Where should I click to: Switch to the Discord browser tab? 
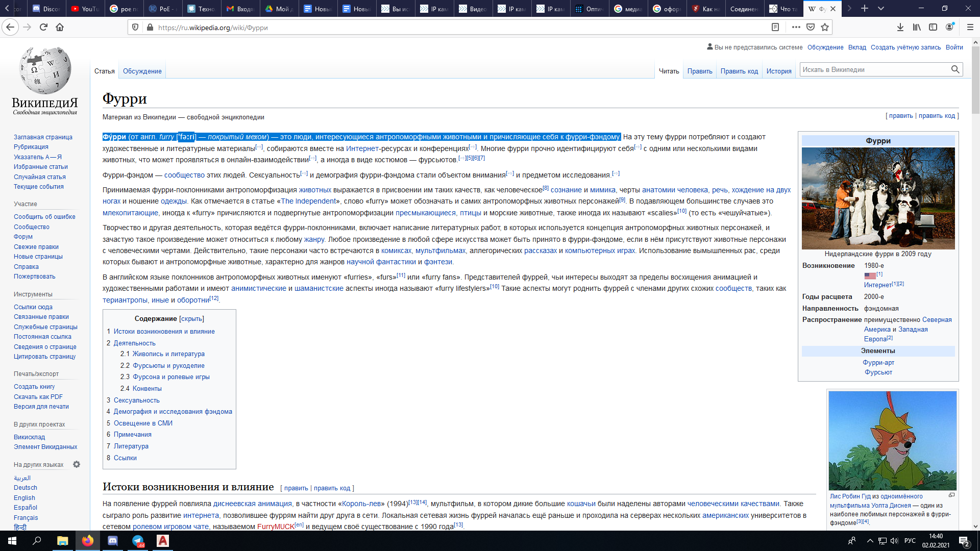pyautogui.click(x=46, y=9)
